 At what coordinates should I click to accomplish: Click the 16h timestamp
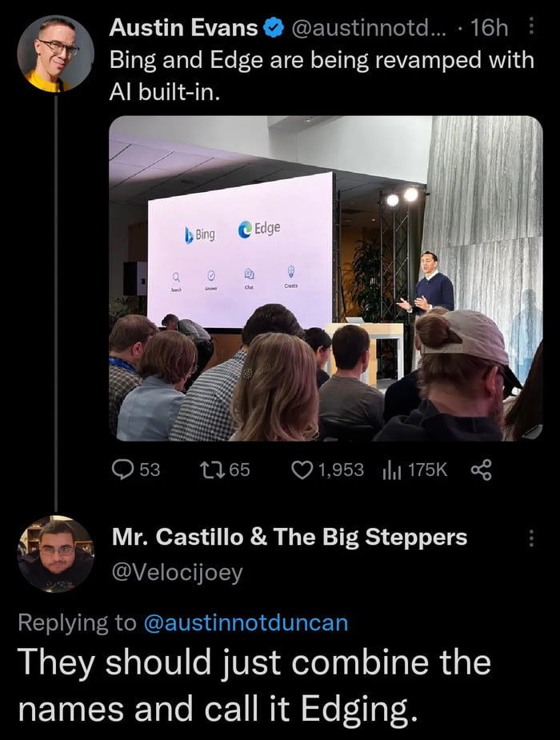click(490, 29)
